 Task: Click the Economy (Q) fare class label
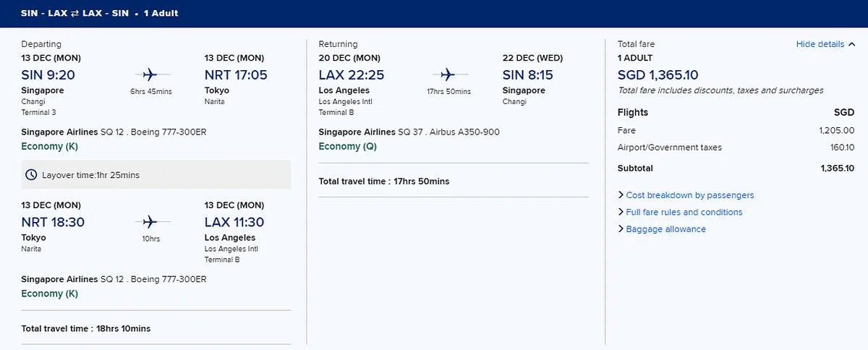coord(349,146)
